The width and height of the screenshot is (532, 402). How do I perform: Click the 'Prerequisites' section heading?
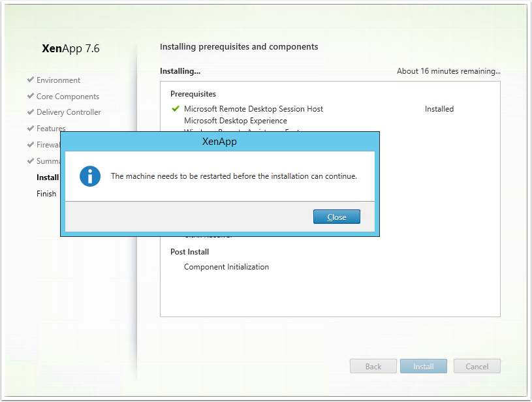point(193,94)
